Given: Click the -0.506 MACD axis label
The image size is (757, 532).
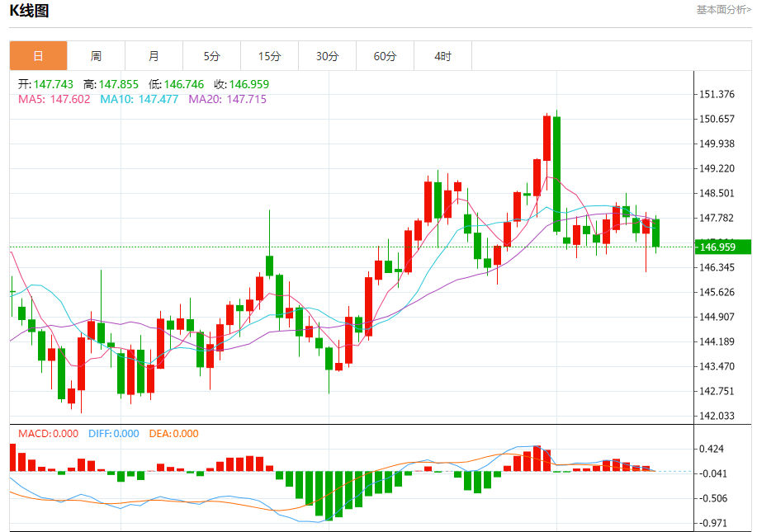Looking at the screenshot, I should (713, 498).
